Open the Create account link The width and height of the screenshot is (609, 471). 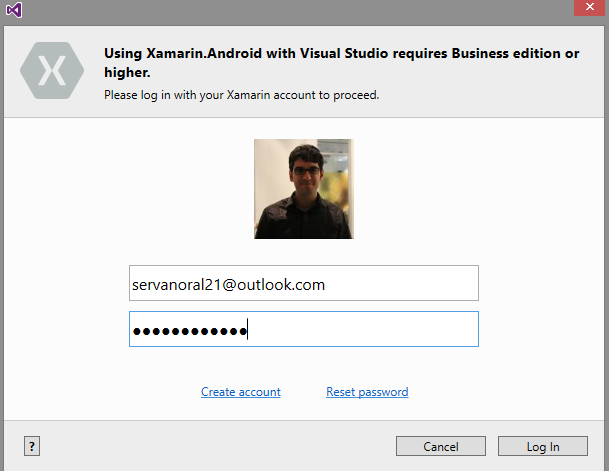click(x=241, y=392)
